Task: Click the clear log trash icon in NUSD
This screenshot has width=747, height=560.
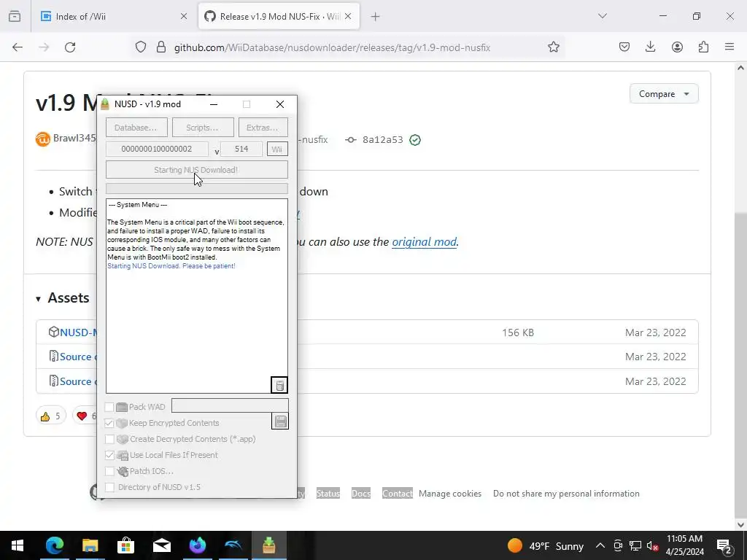Action: (279, 385)
